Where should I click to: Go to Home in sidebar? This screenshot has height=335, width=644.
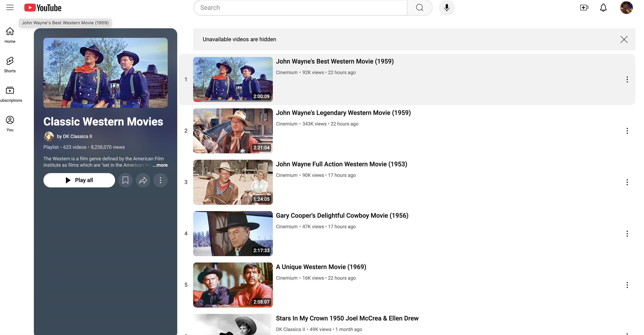coord(10,35)
